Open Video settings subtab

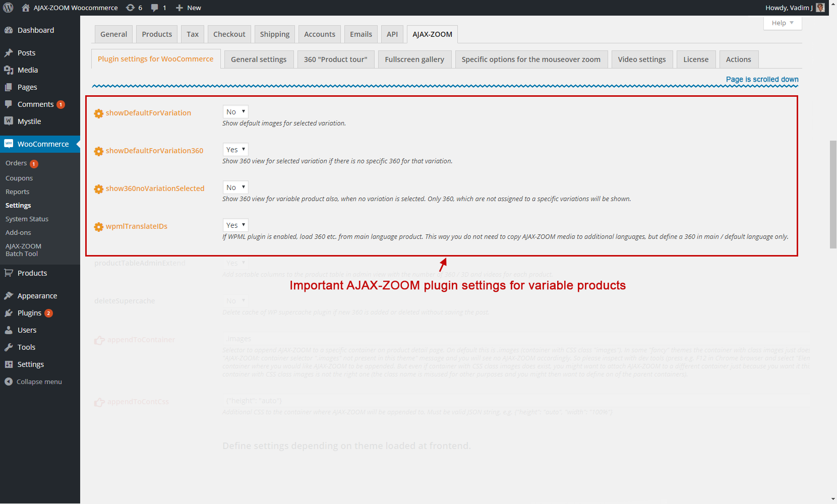tap(642, 59)
